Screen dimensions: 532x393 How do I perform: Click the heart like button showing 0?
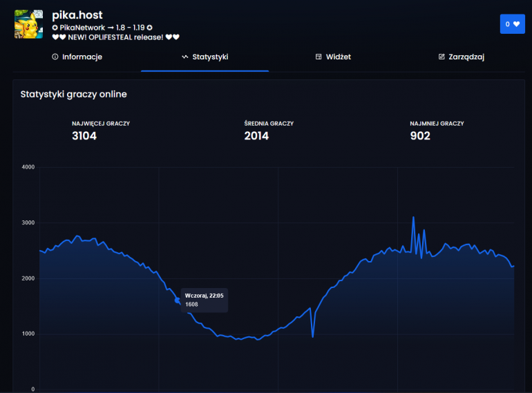pyautogui.click(x=513, y=24)
